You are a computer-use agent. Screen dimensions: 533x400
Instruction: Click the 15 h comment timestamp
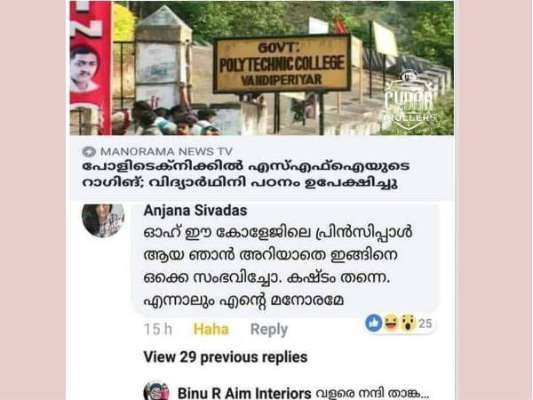[x=158, y=329]
